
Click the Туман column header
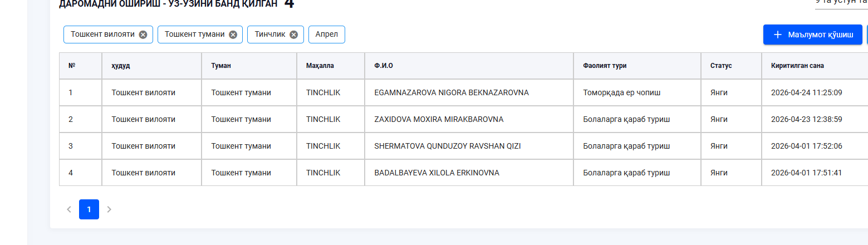[x=221, y=66]
